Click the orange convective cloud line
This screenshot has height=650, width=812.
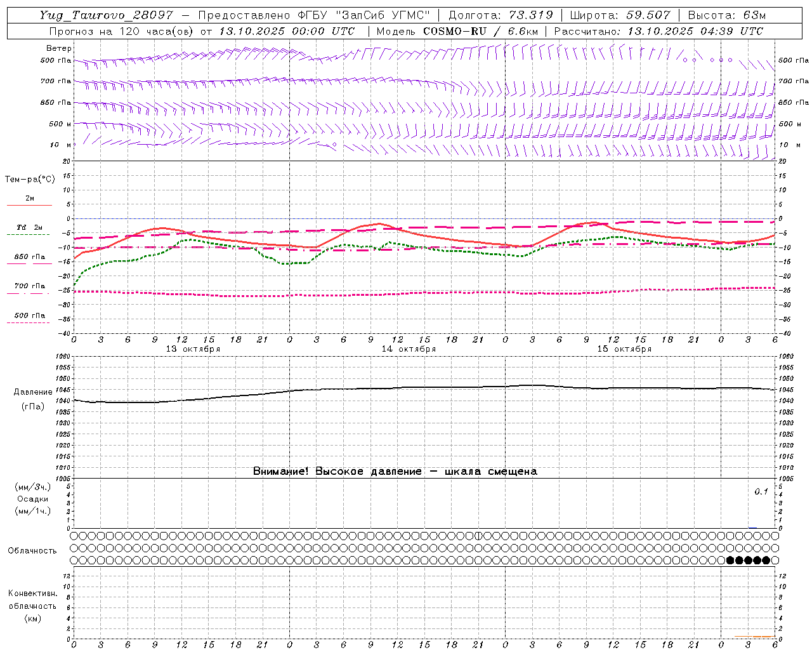[755, 636]
